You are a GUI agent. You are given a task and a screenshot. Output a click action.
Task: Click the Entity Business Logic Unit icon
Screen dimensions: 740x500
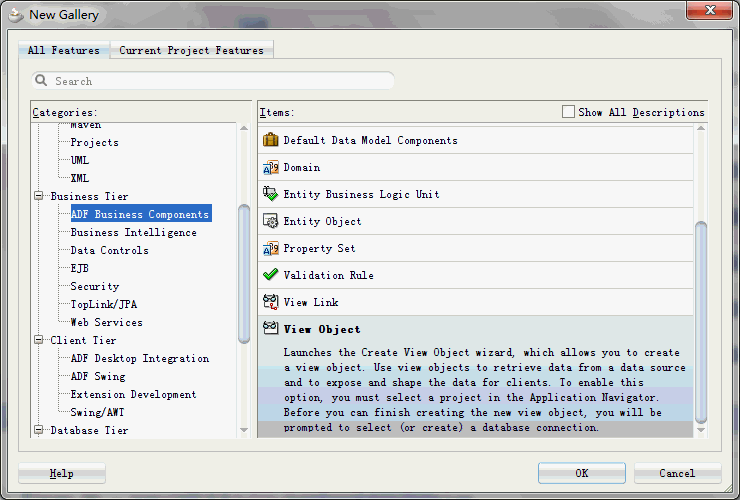click(x=270, y=194)
